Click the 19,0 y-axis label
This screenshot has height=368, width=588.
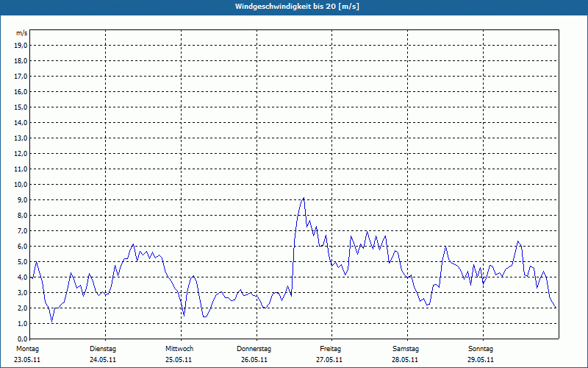(21, 46)
